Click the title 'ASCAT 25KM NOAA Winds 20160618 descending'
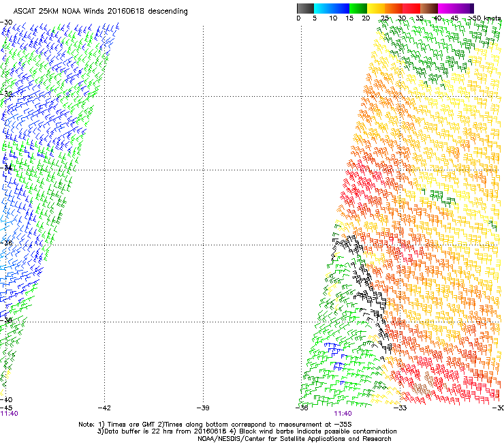This screenshot has height=443, width=504. pyautogui.click(x=100, y=12)
